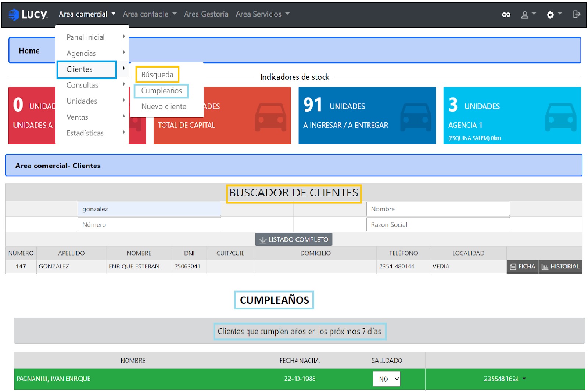Click birth date 22-10-1988

(x=300, y=379)
